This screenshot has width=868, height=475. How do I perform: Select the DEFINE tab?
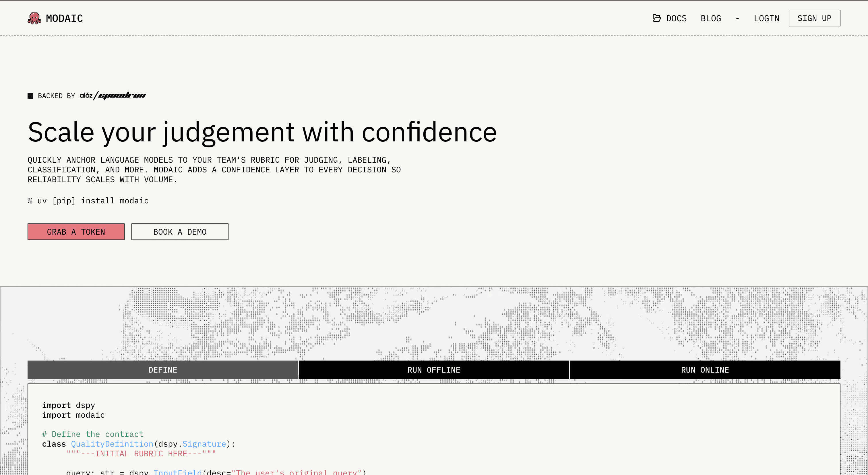163,370
